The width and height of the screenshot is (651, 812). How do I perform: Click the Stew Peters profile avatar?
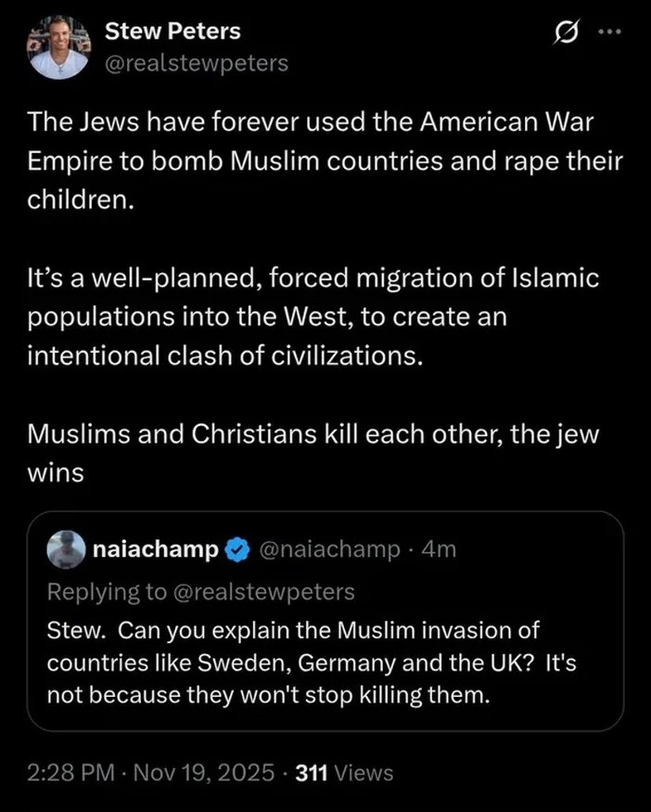[x=58, y=48]
